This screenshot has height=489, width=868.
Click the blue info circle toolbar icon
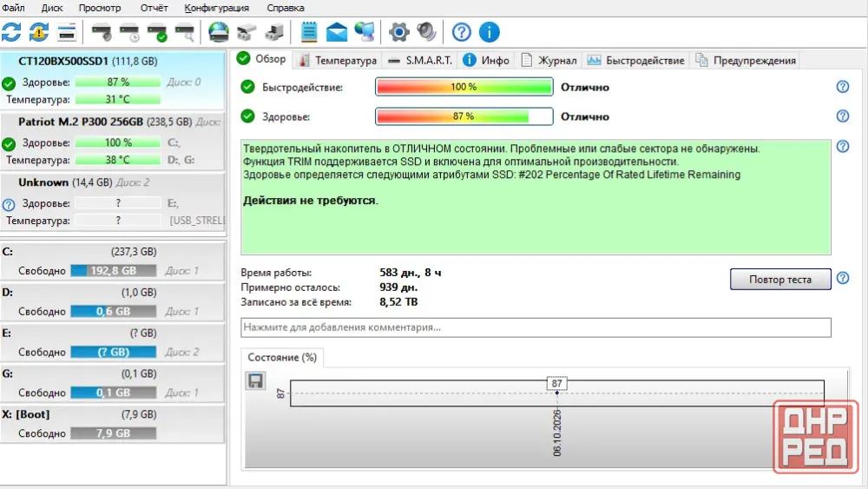tap(489, 32)
